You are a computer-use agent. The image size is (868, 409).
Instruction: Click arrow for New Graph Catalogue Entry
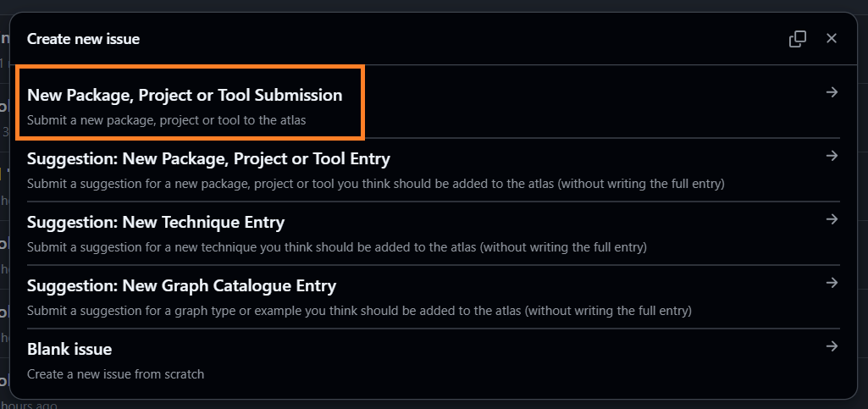click(x=832, y=283)
